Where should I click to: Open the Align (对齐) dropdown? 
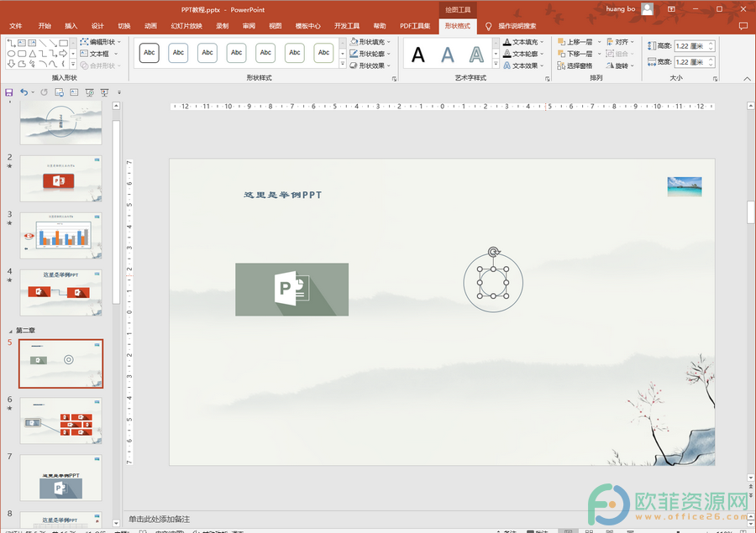coord(621,42)
